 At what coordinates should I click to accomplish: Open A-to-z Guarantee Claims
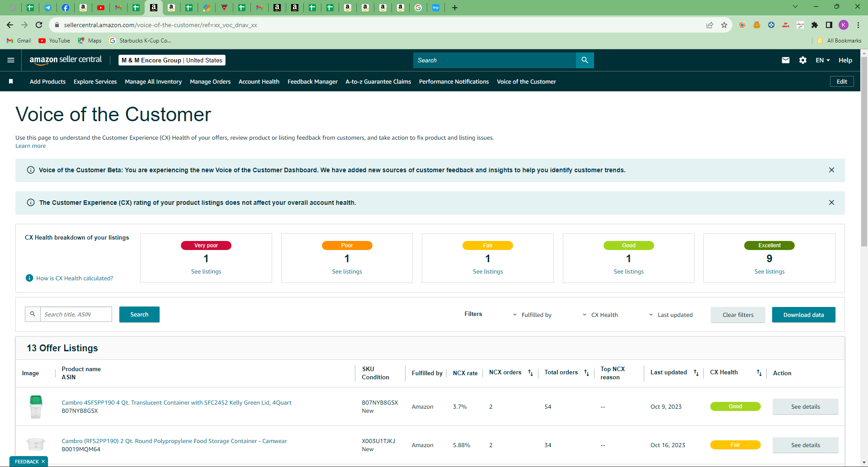[x=378, y=81]
